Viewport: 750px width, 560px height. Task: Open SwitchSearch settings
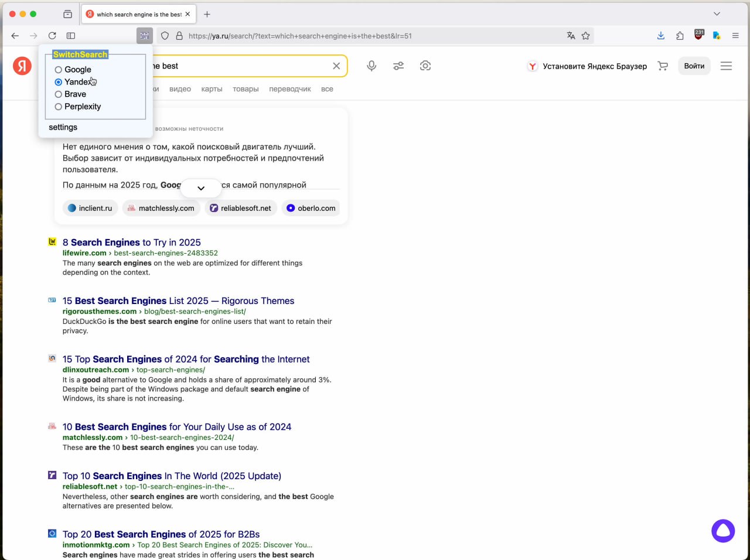point(63,127)
